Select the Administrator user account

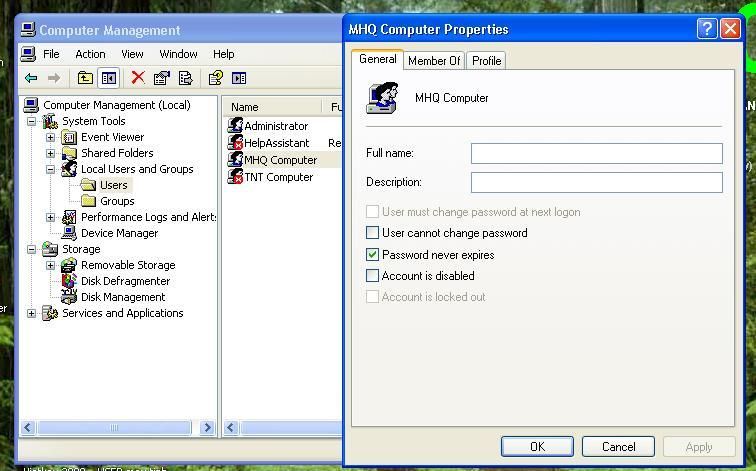pos(275,126)
